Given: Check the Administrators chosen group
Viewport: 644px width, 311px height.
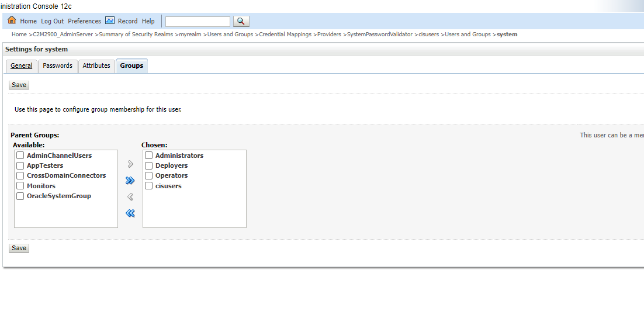Looking at the screenshot, I should [x=148, y=155].
